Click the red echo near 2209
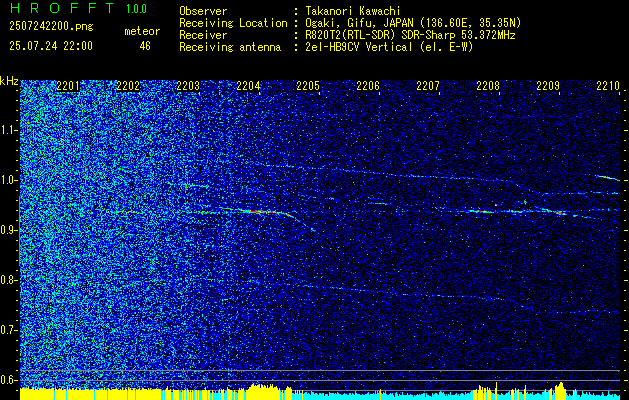Screen dimensions: 629x400 click(x=560, y=213)
